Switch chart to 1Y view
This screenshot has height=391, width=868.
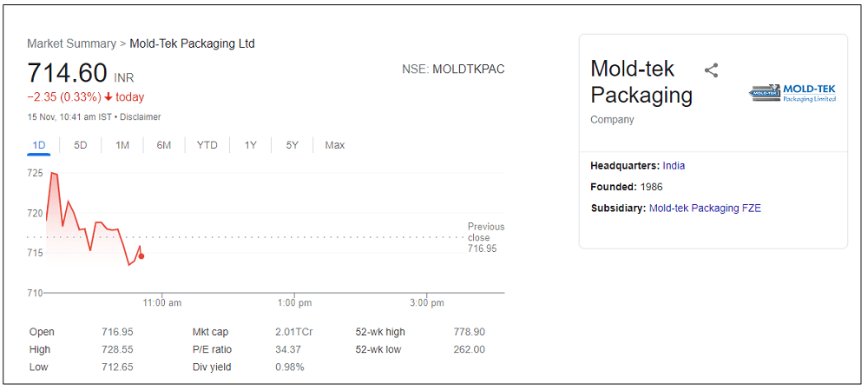coord(251,145)
